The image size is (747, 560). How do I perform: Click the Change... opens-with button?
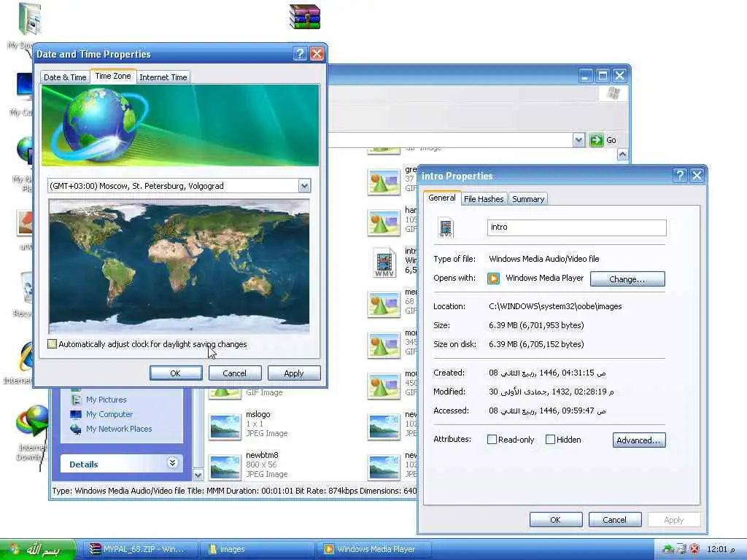click(x=627, y=279)
